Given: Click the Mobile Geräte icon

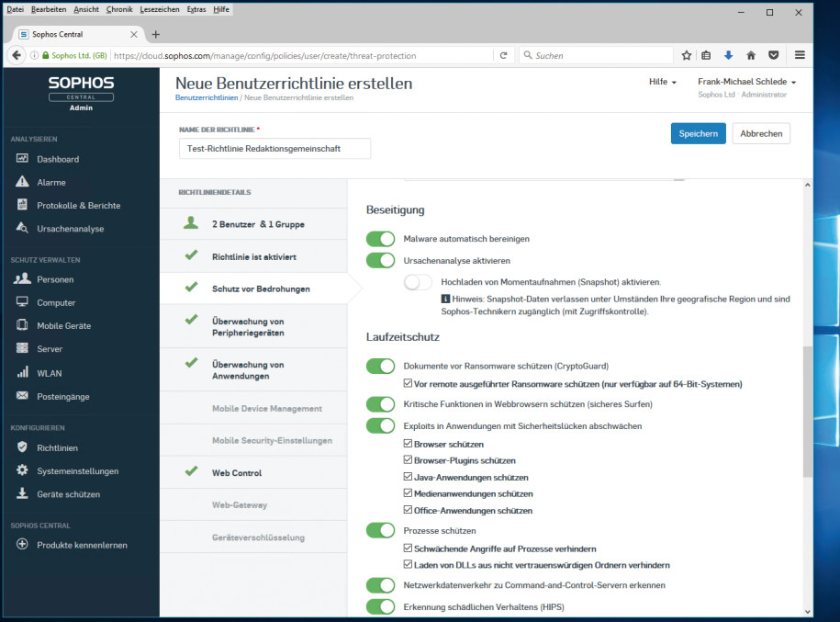Looking at the screenshot, I should [x=22, y=324].
